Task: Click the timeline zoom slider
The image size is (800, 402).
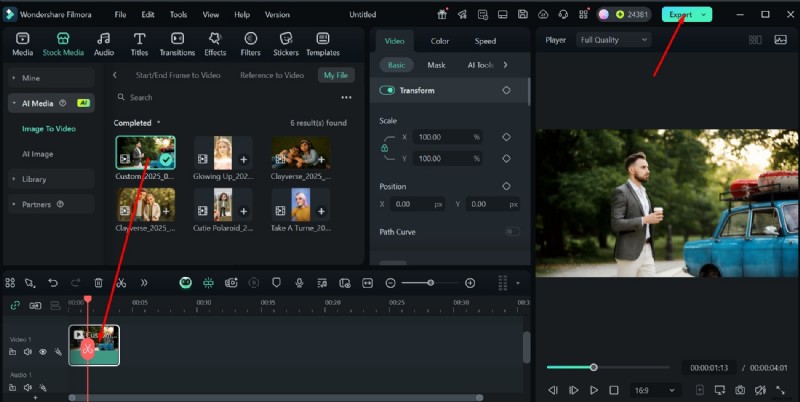Action: click(430, 283)
